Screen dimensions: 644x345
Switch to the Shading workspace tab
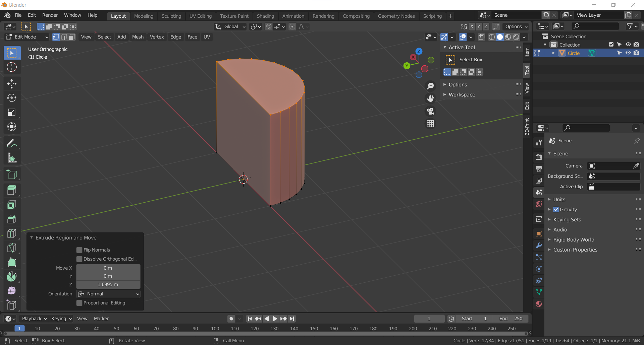pyautogui.click(x=265, y=16)
